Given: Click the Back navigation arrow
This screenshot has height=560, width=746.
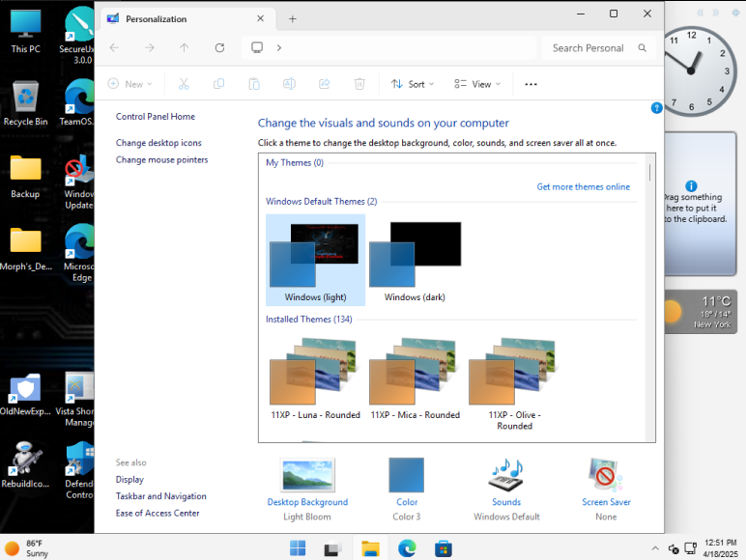Looking at the screenshot, I should tap(114, 47).
